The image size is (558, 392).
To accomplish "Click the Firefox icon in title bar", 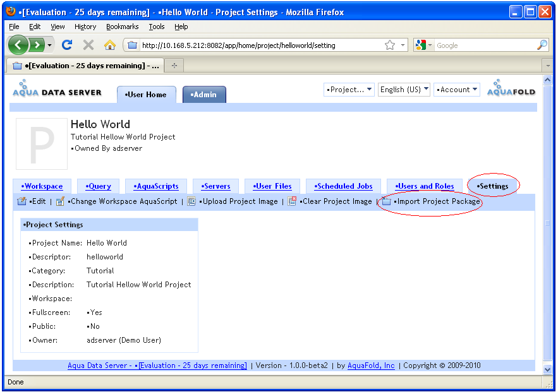I will [x=11, y=12].
